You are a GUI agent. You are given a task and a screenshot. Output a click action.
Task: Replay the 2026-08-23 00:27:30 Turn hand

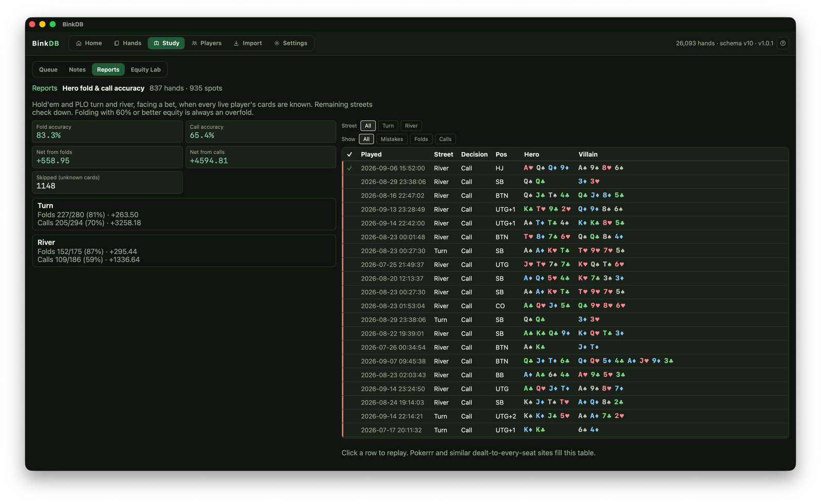(x=565, y=251)
